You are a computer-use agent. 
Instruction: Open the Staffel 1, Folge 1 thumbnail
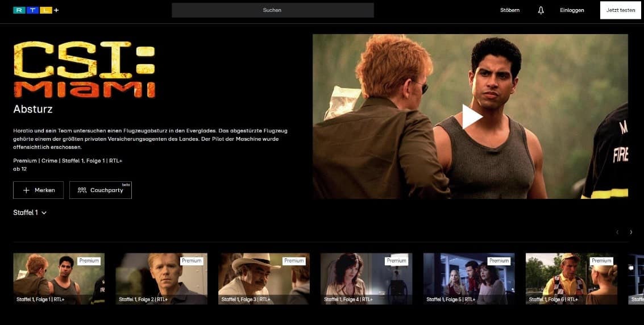click(59, 278)
